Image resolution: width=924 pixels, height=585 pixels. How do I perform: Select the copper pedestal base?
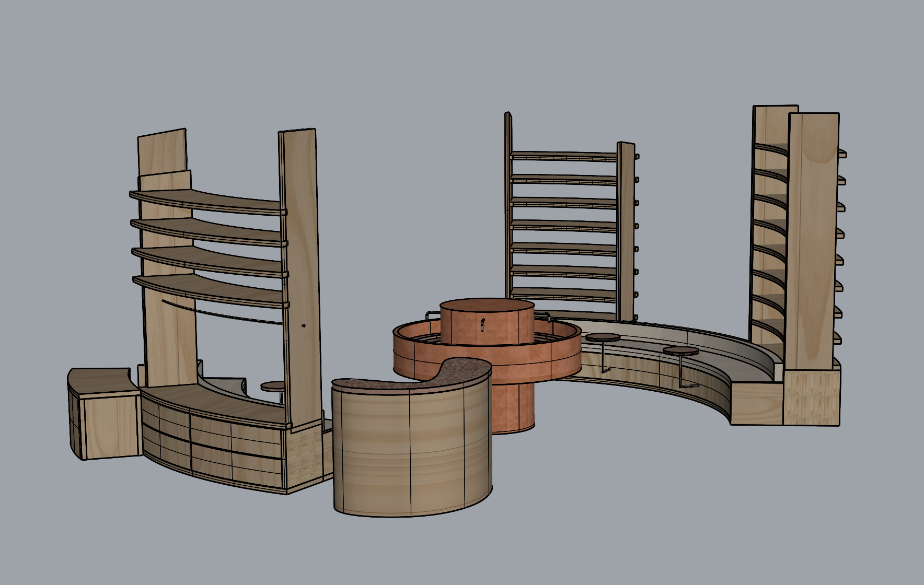point(515,407)
